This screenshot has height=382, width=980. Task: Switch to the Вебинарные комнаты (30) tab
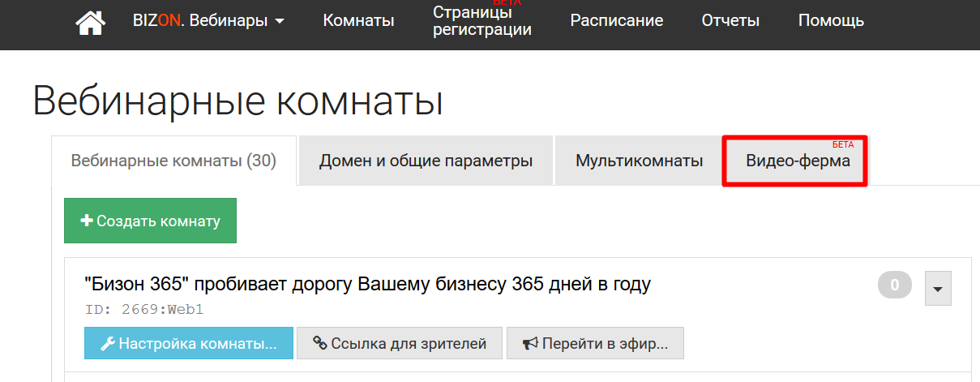click(x=173, y=161)
